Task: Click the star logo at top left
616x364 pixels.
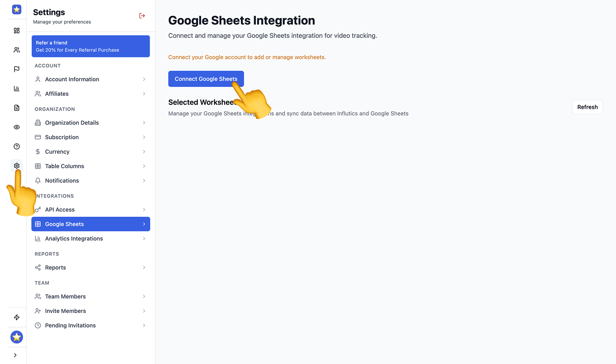Action: click(17, 10)
